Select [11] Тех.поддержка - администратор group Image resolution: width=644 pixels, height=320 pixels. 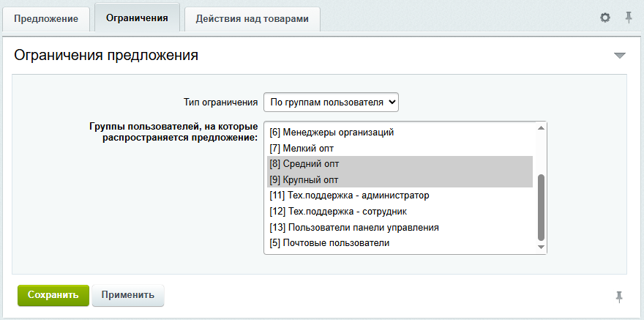pos(400,196)
